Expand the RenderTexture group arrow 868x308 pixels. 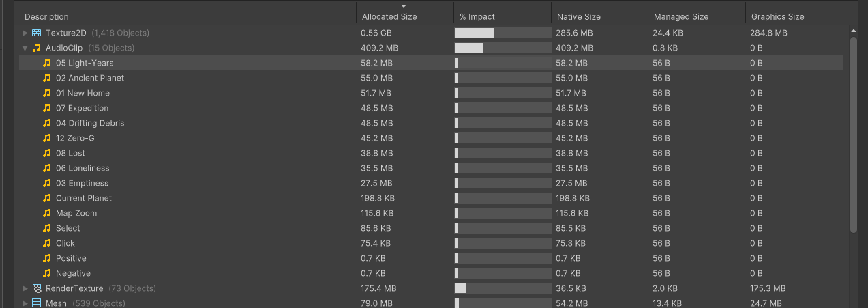[x=25, y=288]
